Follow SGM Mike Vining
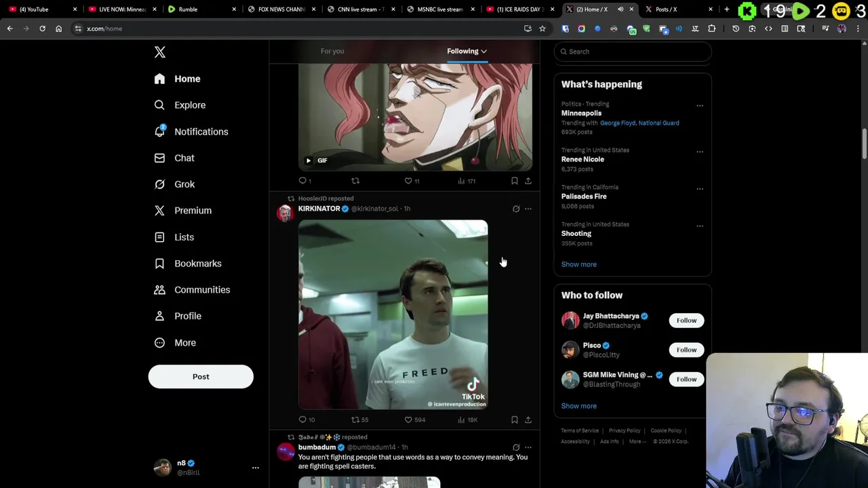Image resolution: width=868 pixels, height=488 pixels. coord(686,380)
